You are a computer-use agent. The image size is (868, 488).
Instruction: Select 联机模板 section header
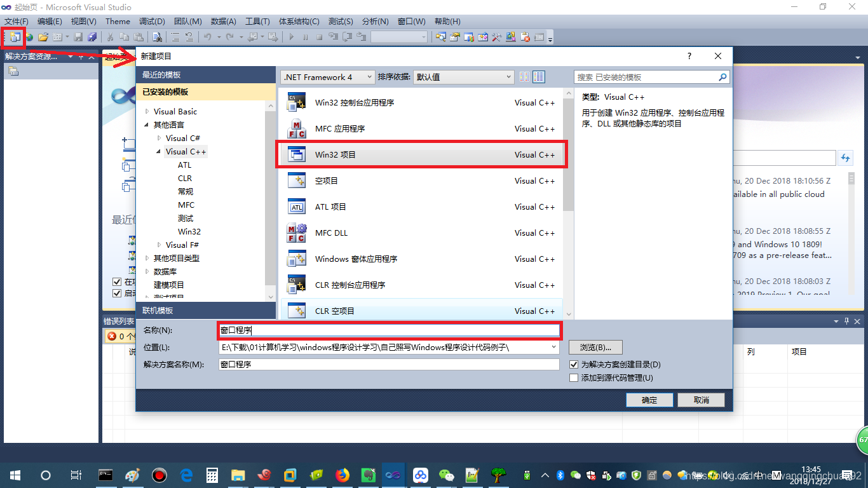[206, 310]
